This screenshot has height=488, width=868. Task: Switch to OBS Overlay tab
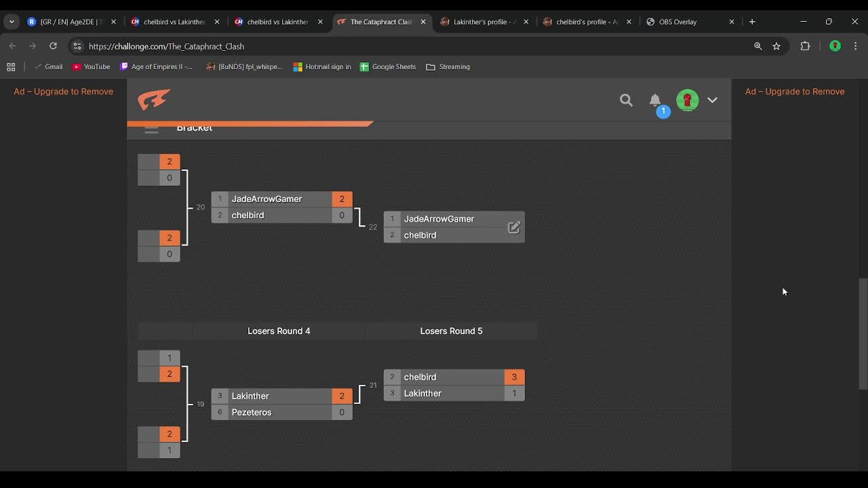tap(690, 22)
